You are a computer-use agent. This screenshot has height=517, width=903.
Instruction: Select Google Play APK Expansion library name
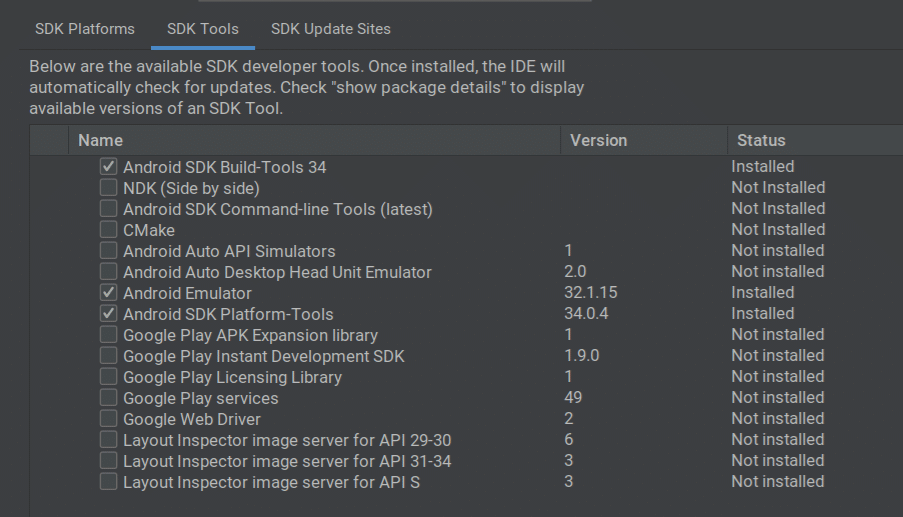tap(251, 336)
